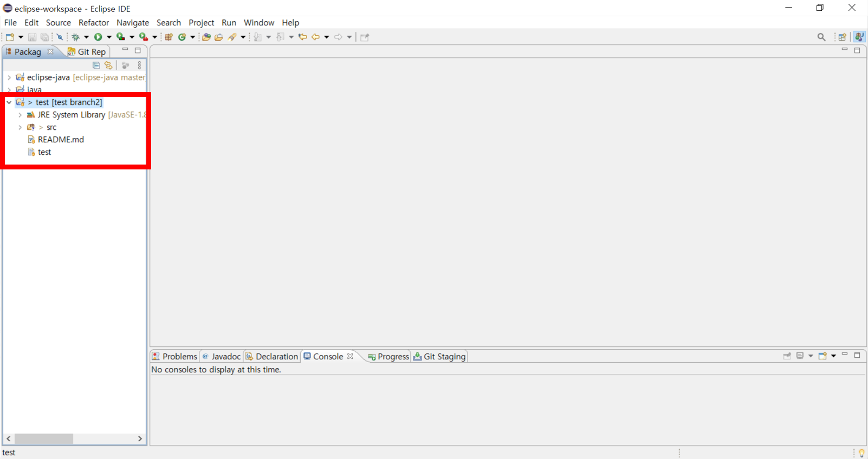This screenshot has height=459, width=868.
Task: Click the Save All toolbar icon
Action: click(45, 37)
